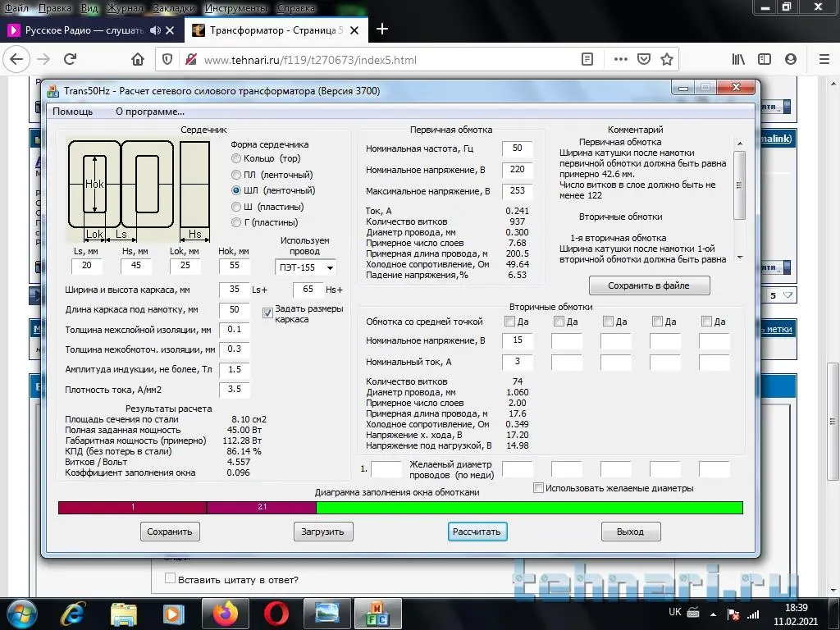Click Сохранить в файле button

649,285
